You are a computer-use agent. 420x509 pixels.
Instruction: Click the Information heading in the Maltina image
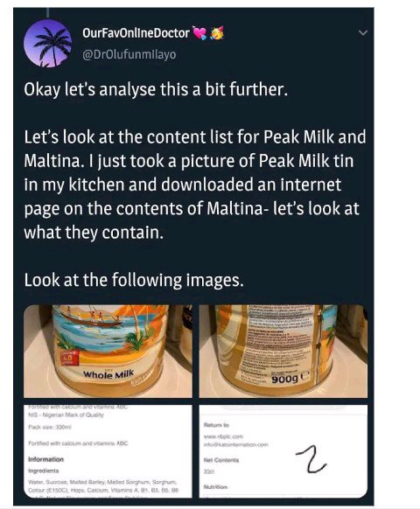(45, 459)
